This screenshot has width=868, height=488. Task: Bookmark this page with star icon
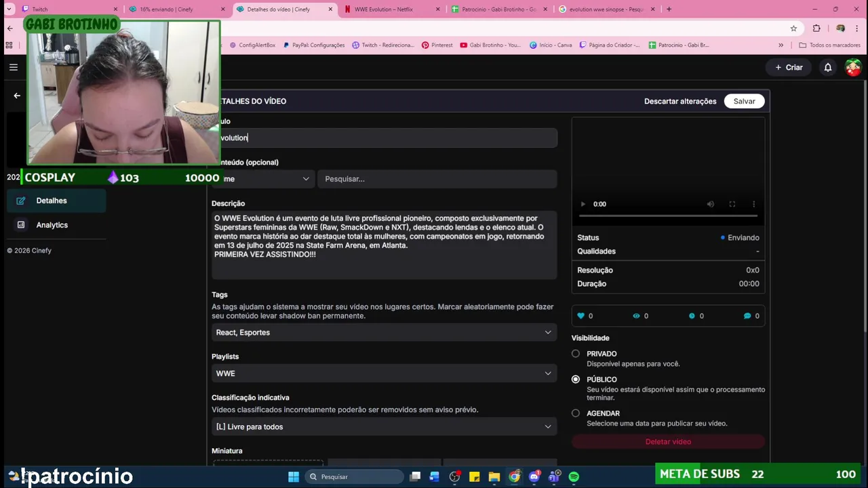[x=793, y=28]
